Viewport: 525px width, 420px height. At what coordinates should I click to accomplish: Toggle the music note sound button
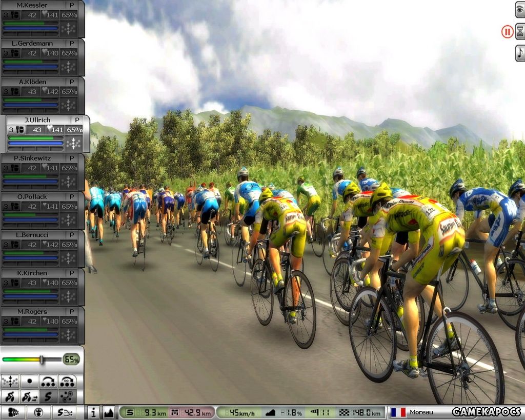(520, 53)
